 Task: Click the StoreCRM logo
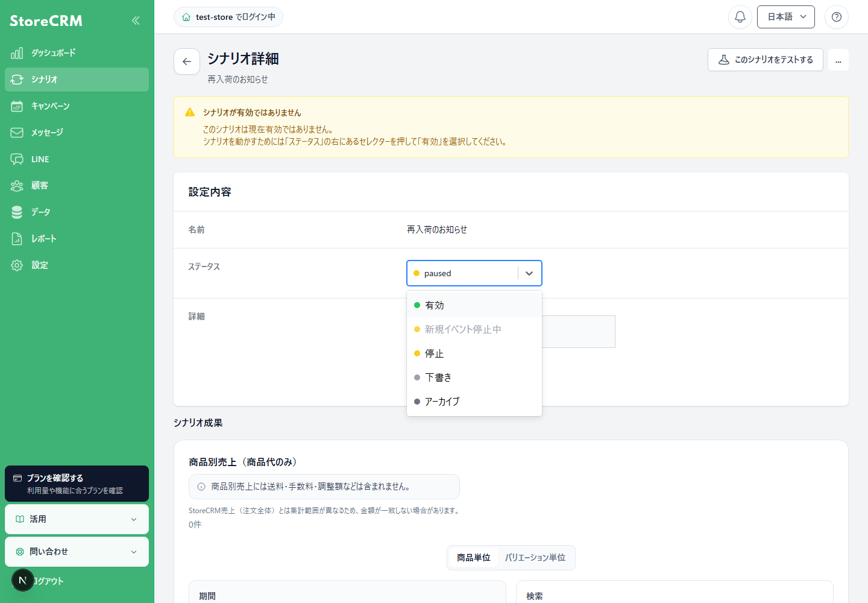click(x=46, y=21)
